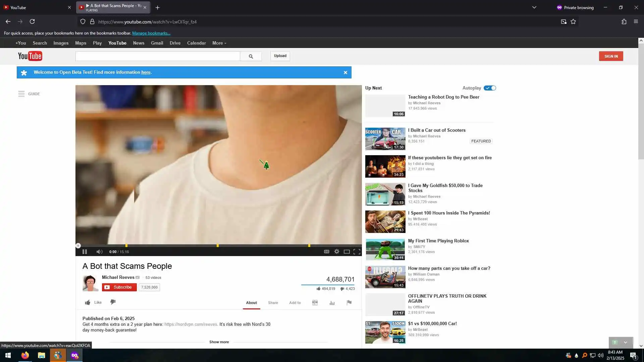Open the Add to tab
This screenshot has height=362, width=644.
coord(295,303)
